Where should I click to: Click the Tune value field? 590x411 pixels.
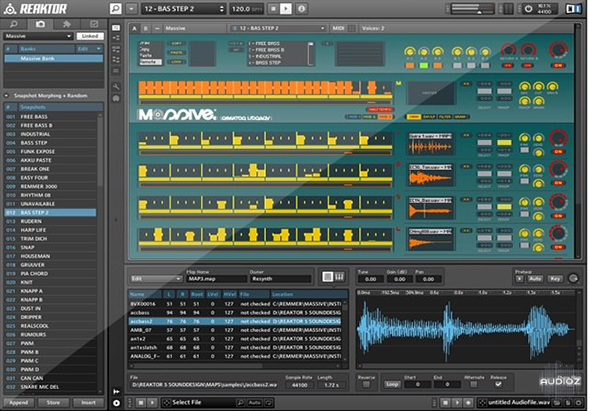(370, 279)
